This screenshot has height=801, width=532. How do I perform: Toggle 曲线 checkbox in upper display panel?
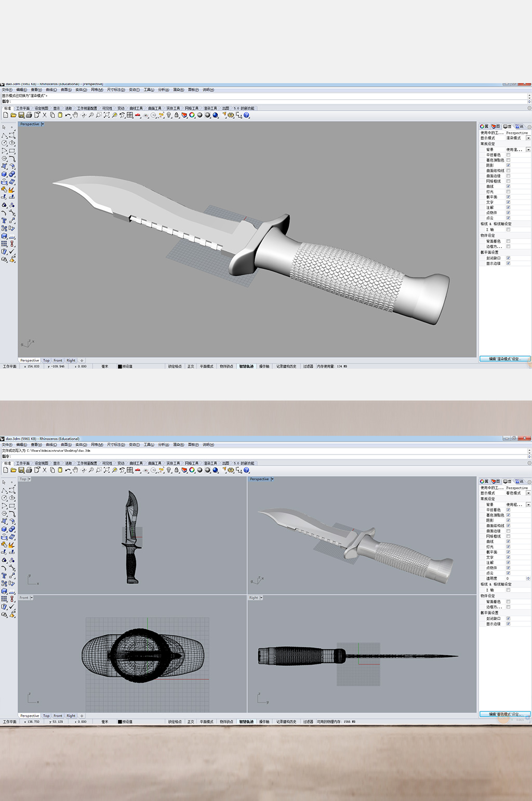coord(508,186)
